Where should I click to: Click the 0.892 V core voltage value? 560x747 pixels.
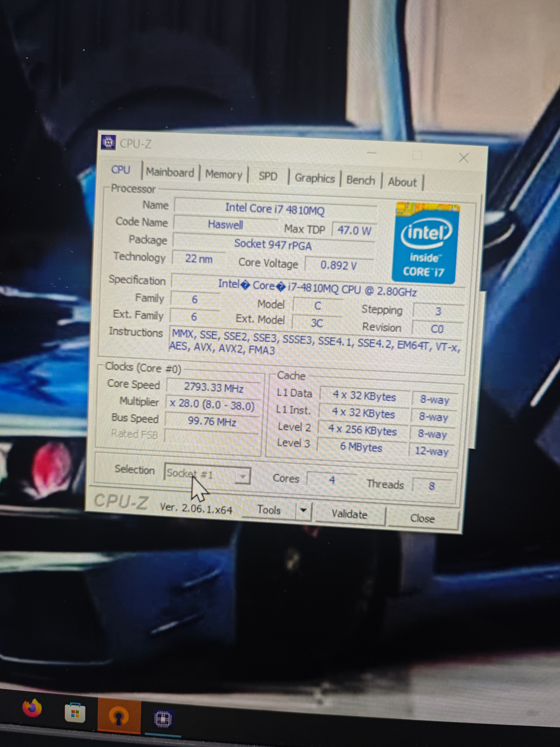point(339,265)
